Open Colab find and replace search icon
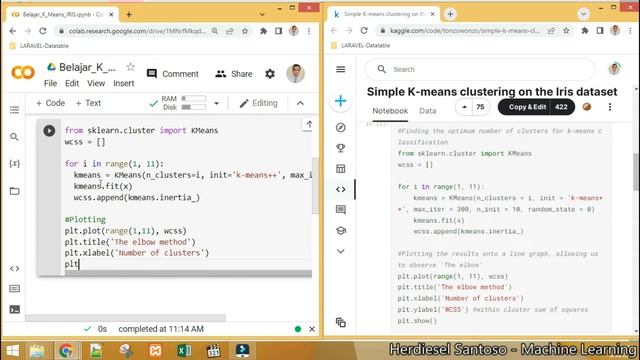This screenshot has height=360, width=640. (x=14, y=137)
